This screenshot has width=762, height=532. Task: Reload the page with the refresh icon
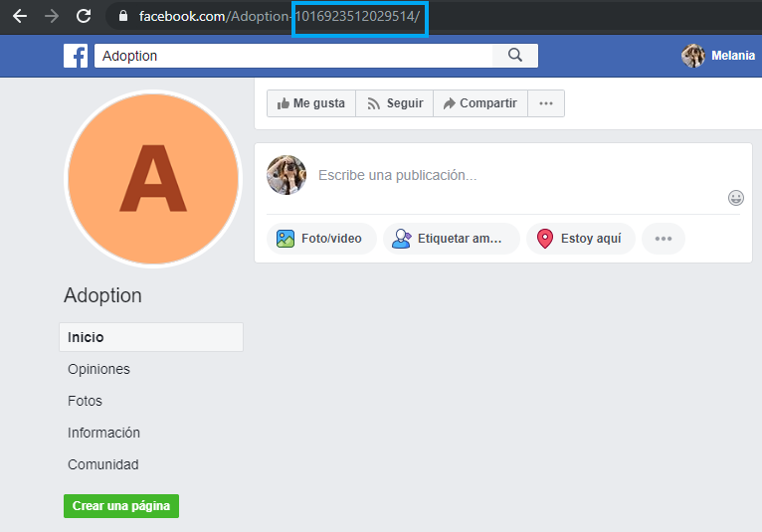pos(84,16)
